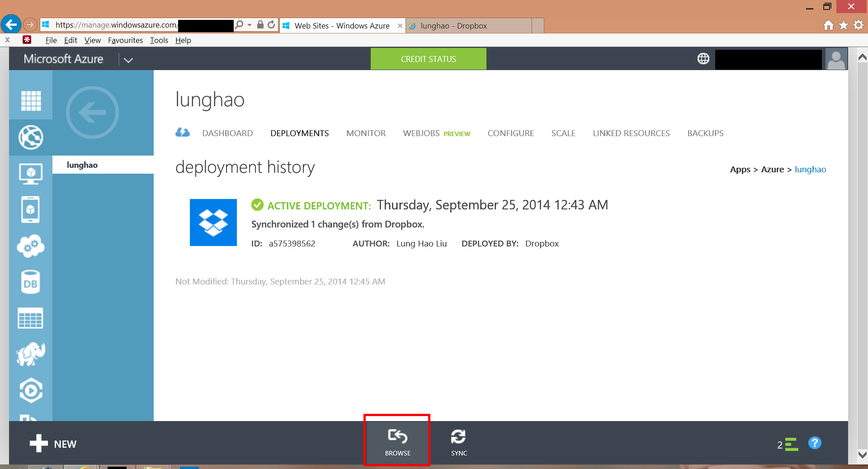868x469 pixels.
Task: Open the All Items grid icon
Action: pos(31,101)
